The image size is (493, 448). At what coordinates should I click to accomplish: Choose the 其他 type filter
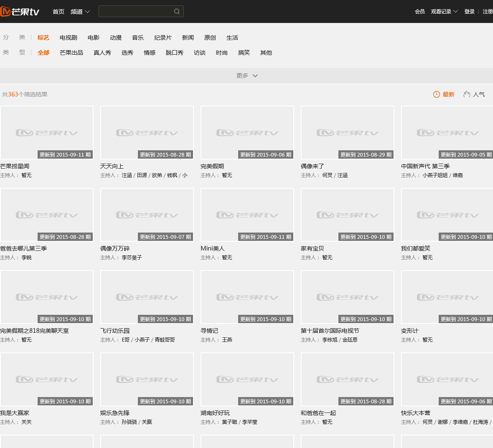[x=266, y=53]
